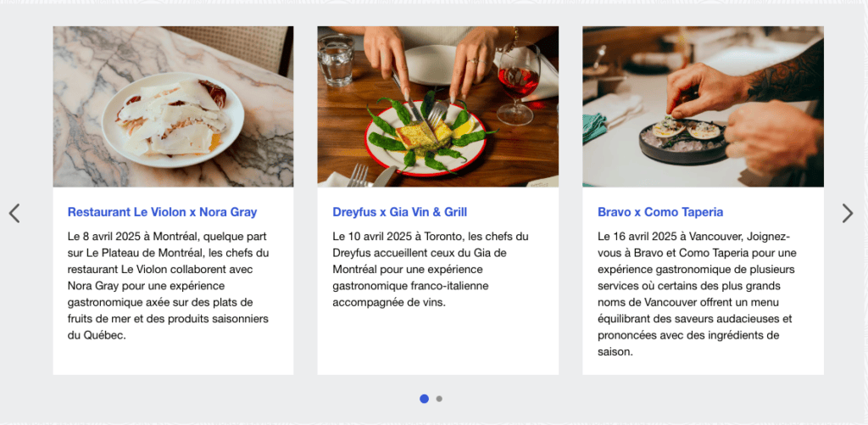Click the 10 avril 2025 Toronto description
Viewport: 868px width, 425px height.
(431, 269)
